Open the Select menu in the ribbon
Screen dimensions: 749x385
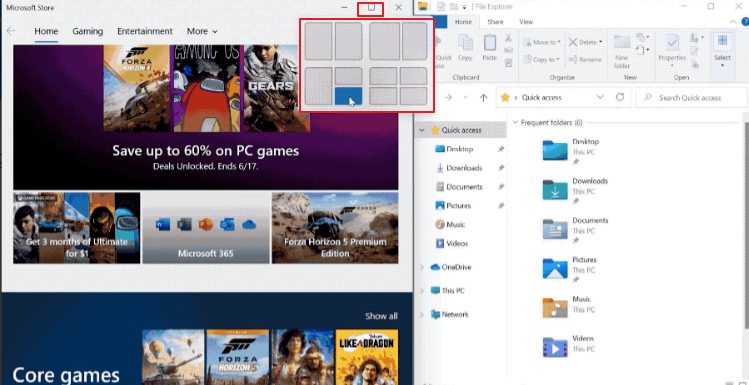pyautogui.click(x=722, y=50)
